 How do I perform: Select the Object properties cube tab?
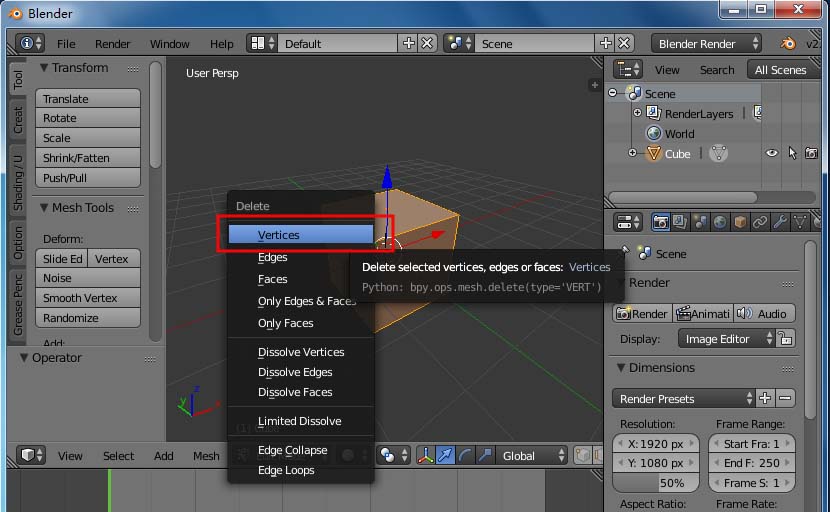[x=740, y=222]
